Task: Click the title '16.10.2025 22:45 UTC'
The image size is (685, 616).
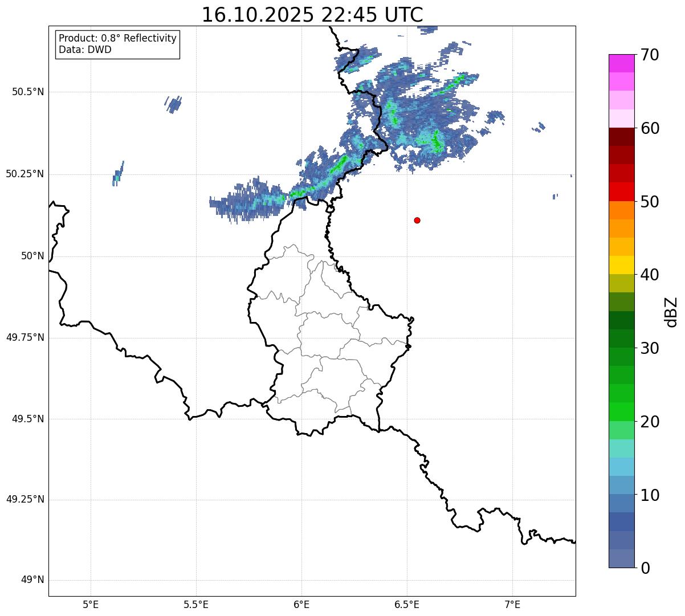Action: [x=312, y=15]
